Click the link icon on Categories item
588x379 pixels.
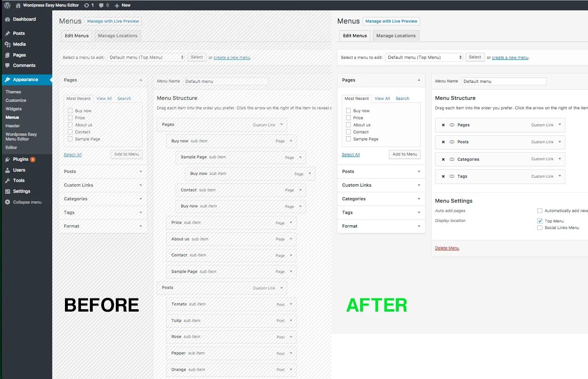point(452,159)
